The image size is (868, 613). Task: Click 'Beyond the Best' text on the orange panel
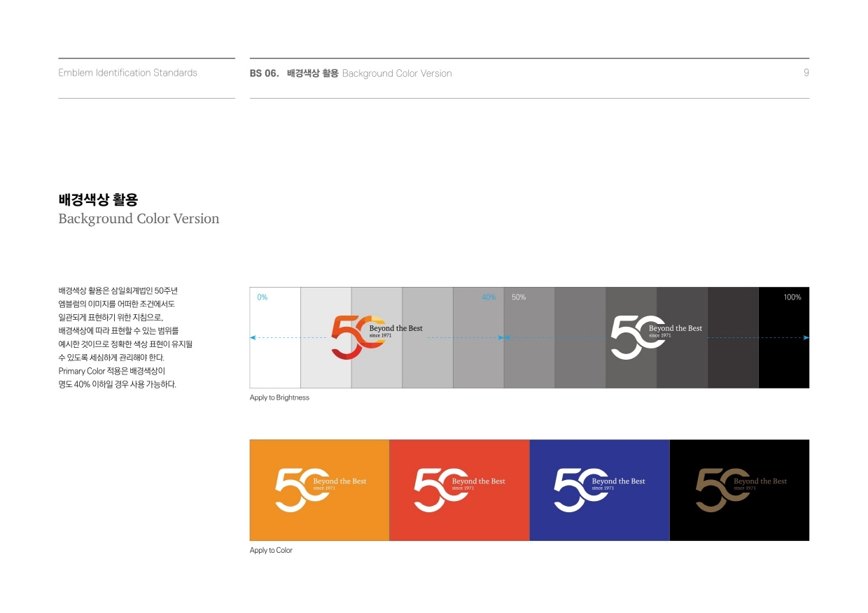click(x=339, y=481)
